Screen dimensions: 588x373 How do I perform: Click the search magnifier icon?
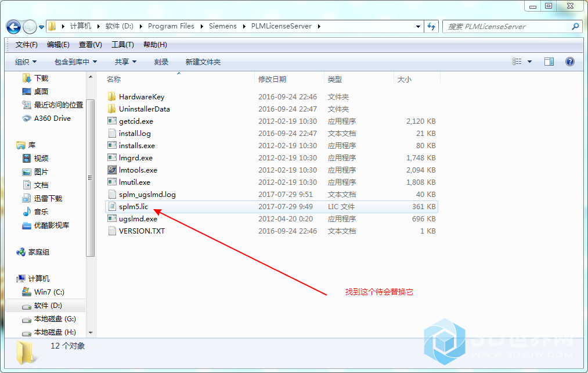tap(575, 26)
